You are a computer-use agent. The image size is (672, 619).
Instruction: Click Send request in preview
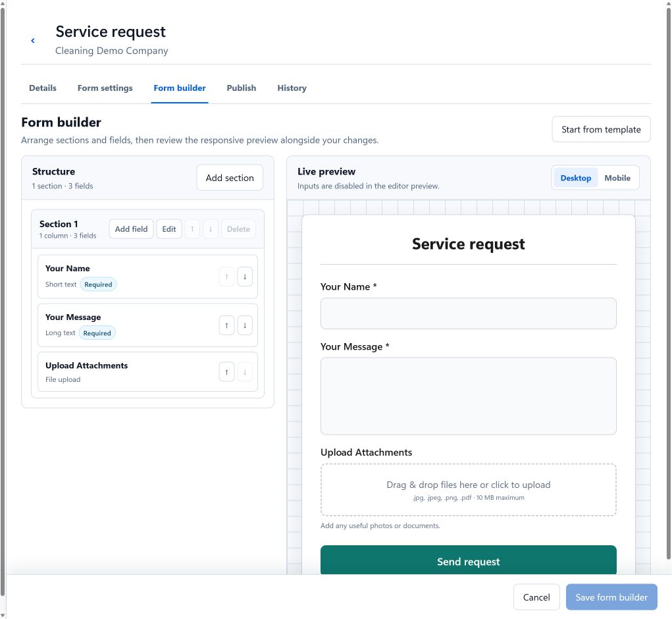[x=468, y=561]
